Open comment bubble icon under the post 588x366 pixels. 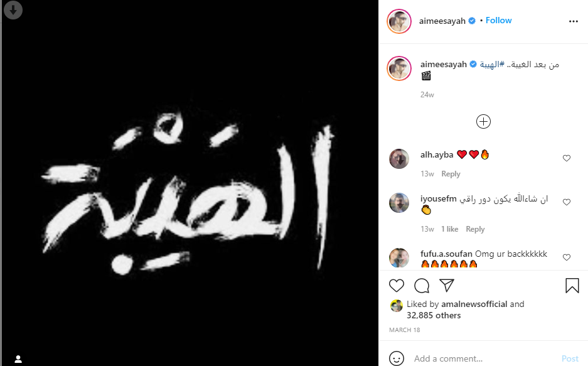point(422,286)
